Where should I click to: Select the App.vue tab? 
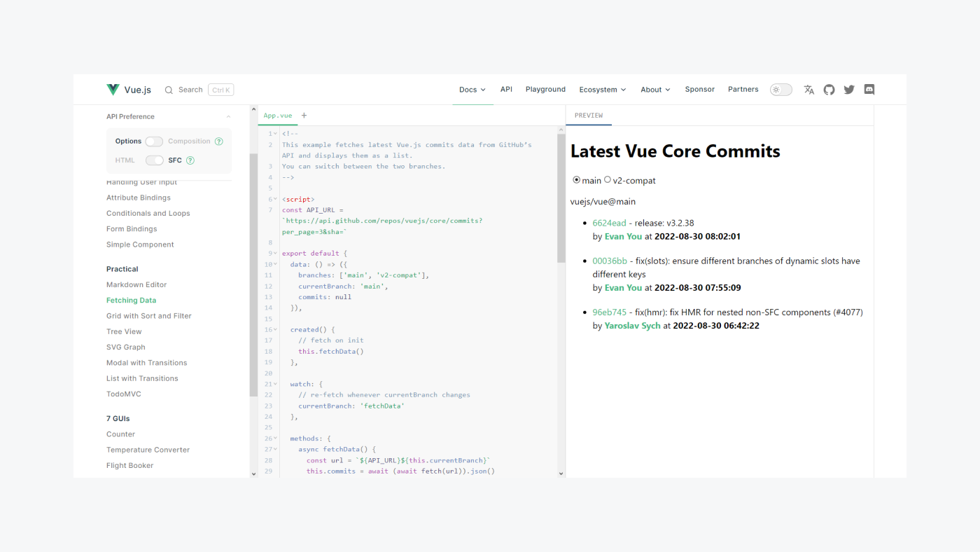coord(277,115)
